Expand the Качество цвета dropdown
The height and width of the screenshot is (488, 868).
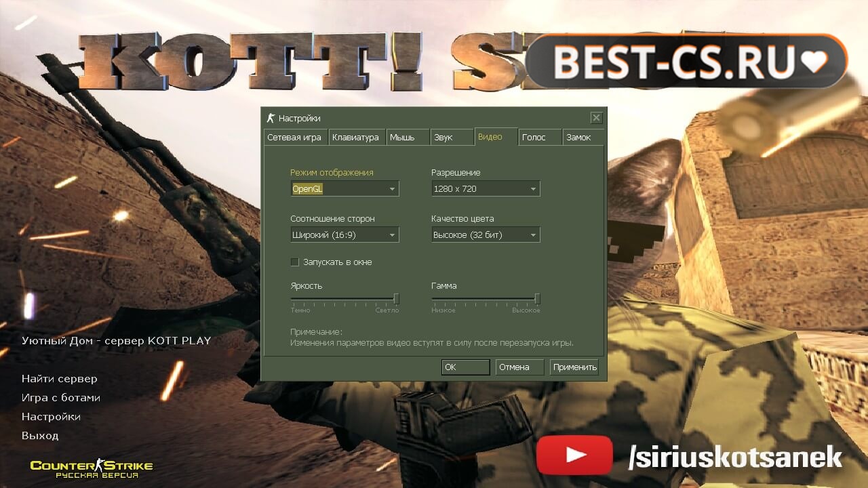click(x=486, y=235)
